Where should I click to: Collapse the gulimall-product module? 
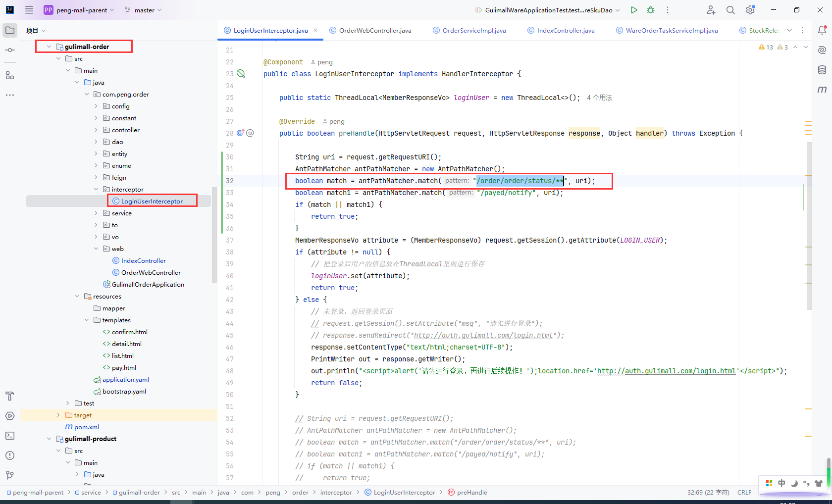(49, 439)
